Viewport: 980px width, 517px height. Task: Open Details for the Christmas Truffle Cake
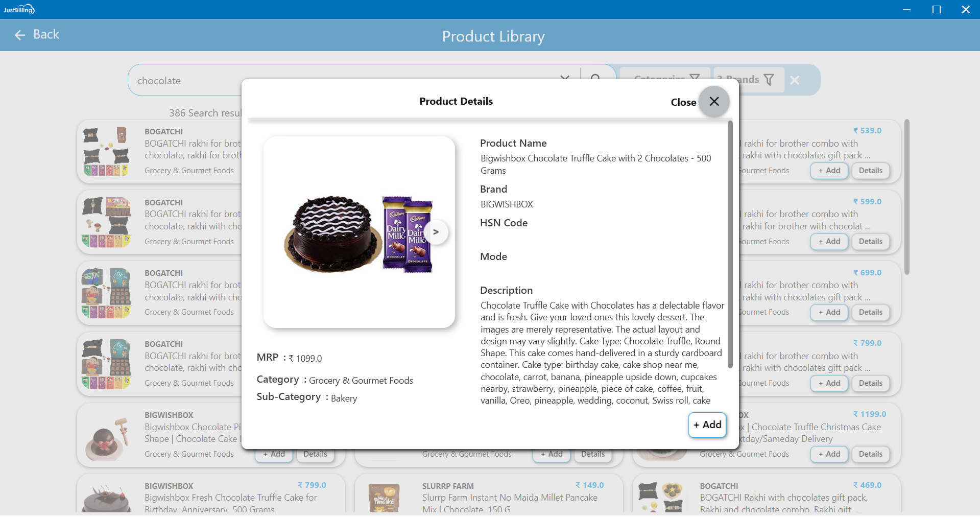[x=870, y=454]
